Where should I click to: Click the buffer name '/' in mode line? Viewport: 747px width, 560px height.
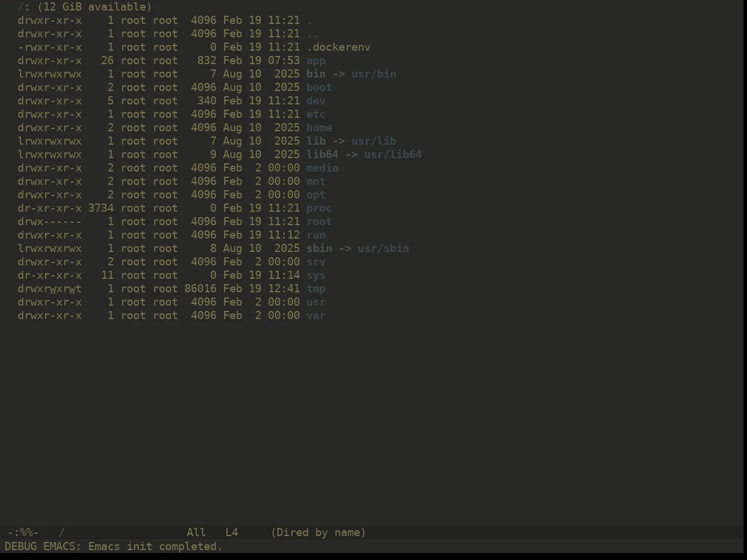click(61, 533)
